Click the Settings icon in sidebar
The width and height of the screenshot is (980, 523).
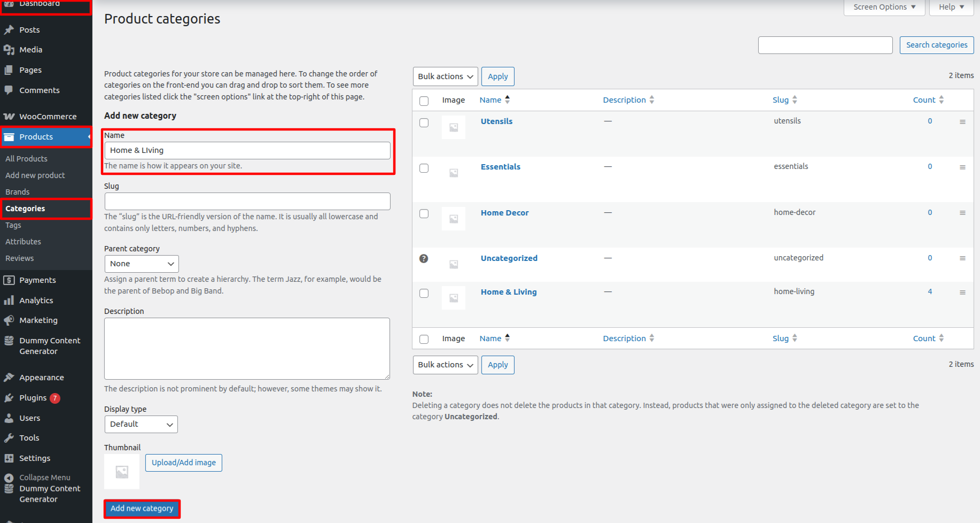(x=9, y=458)
